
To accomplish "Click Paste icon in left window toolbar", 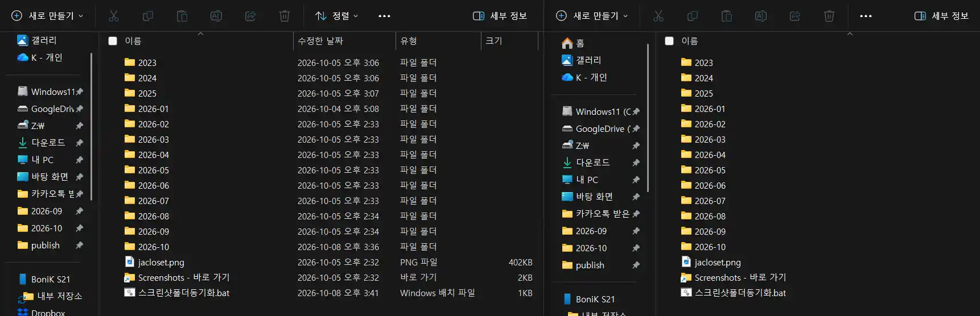I will point(182,16).
